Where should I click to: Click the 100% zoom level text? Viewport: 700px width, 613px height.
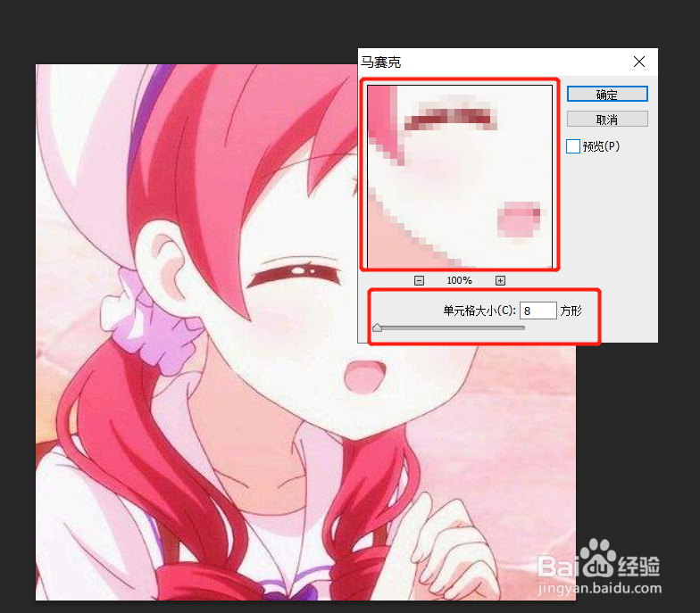(x=459, y=280)
